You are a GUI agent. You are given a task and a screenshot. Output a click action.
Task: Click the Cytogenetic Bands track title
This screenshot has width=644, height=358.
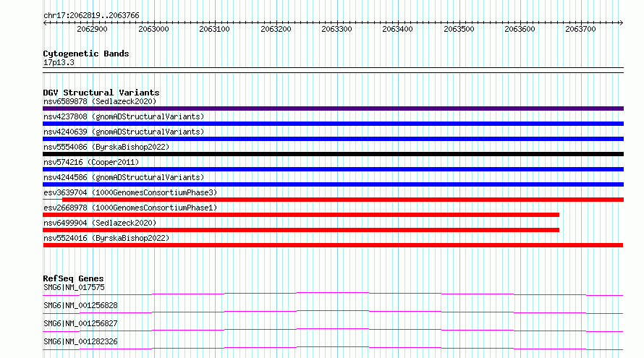(x=86, y=54)
